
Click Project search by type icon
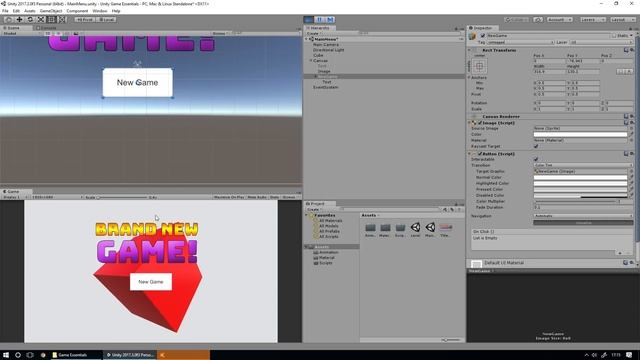tap(445, 209)
